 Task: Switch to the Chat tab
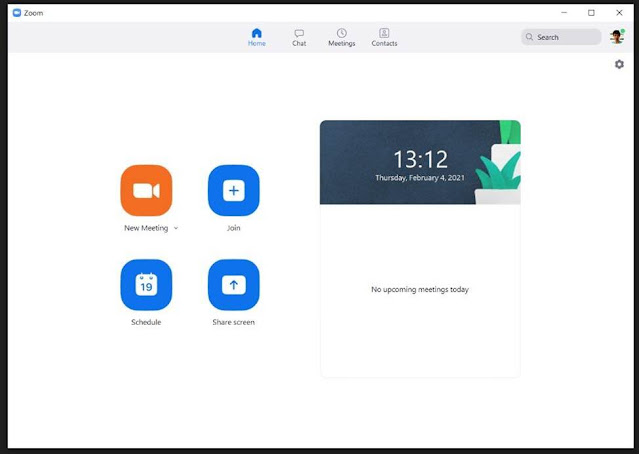299,37
